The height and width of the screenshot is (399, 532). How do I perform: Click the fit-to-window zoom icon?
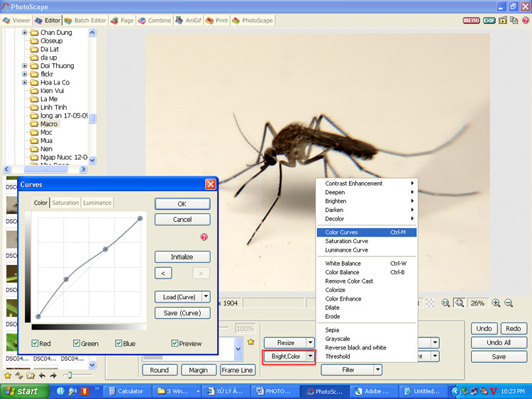(x=460, y=303)
